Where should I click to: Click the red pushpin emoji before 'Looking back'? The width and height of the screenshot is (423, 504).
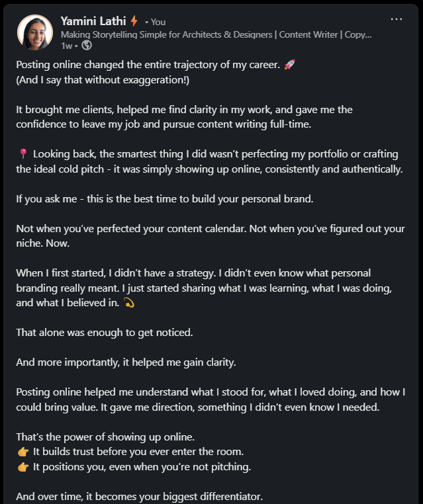point(23,154)
